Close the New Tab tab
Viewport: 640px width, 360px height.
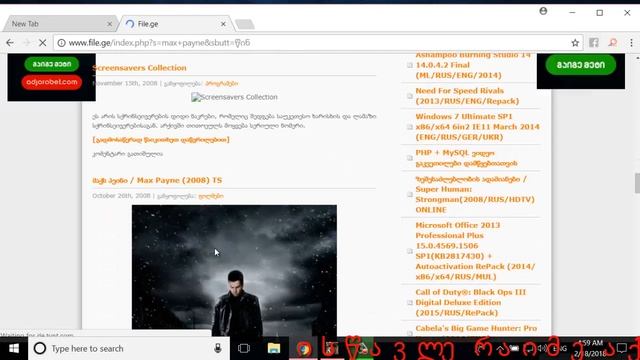click(x=109, y=24)
